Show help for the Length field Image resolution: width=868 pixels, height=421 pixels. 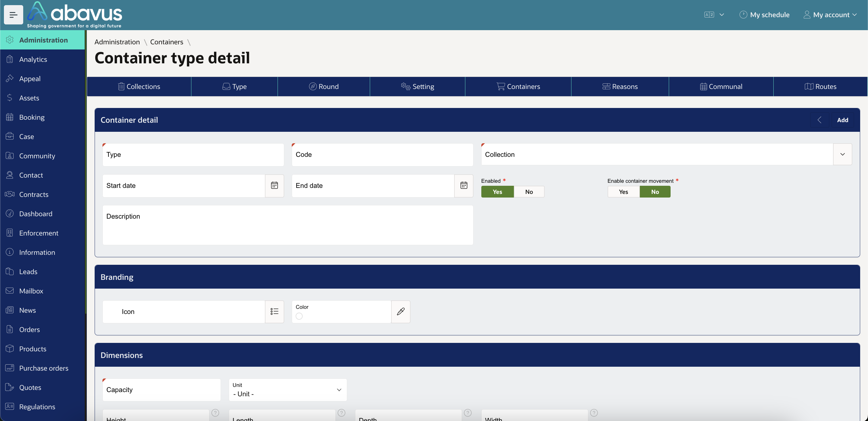[341, 413]
